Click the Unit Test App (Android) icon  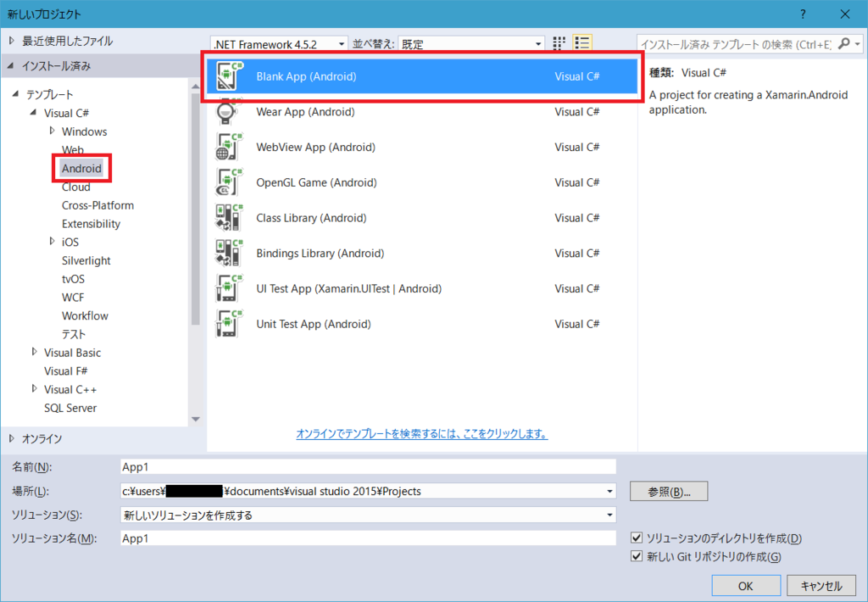(x=229, y=325)
